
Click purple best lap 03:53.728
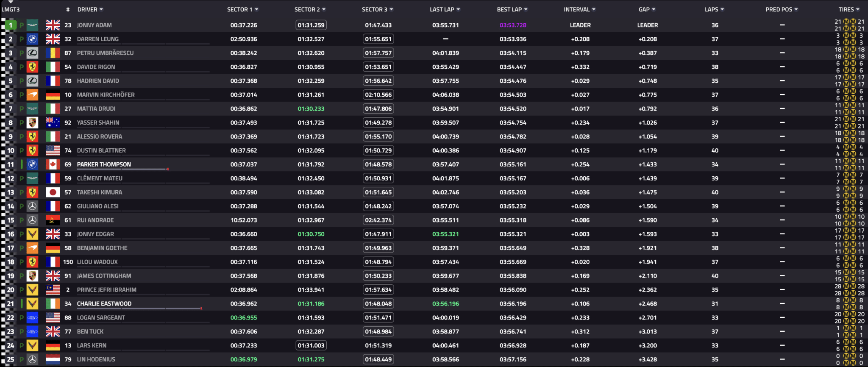(513, 25)
